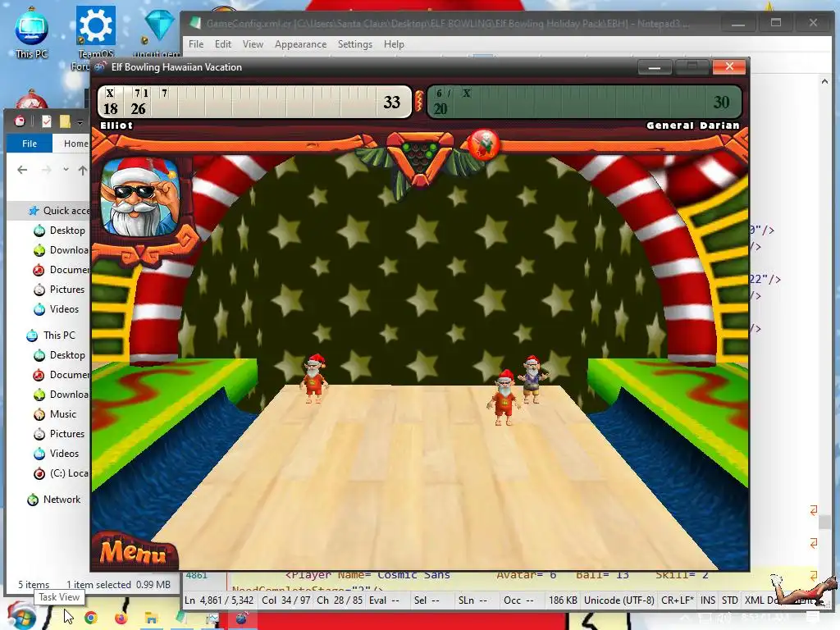840x630 pixels.
Task: Select Documents under This PC
Action: [67, 375]
